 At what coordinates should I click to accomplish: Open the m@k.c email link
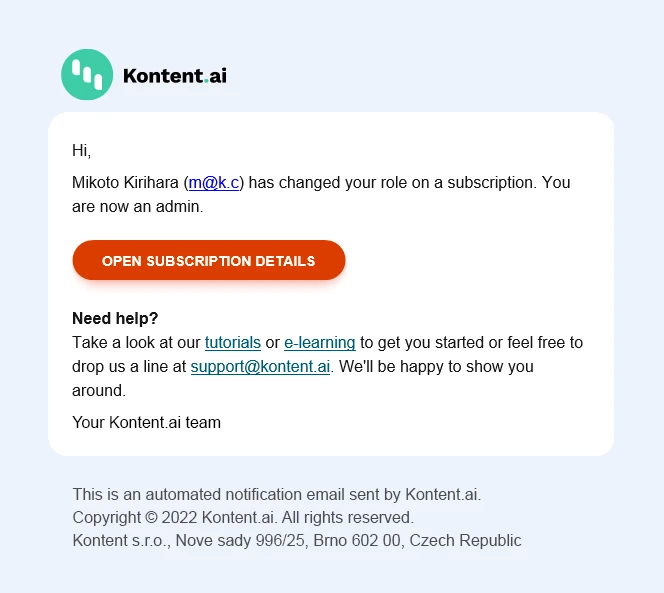pos(215,182)
